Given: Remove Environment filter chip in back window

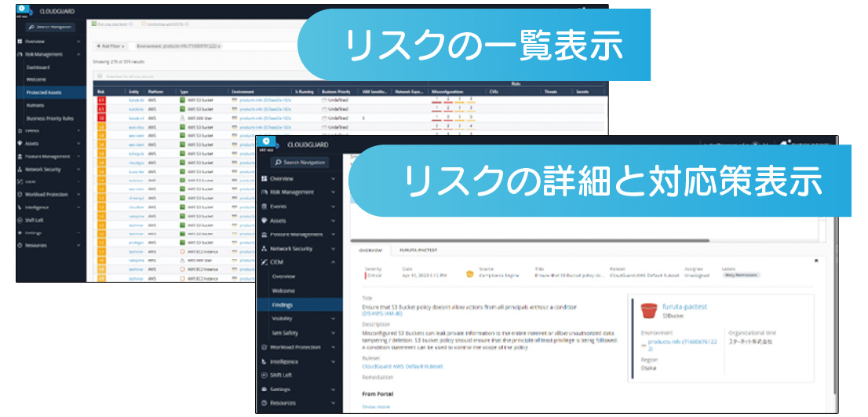Looking at the screenshot, I should (x=219, y=46).
